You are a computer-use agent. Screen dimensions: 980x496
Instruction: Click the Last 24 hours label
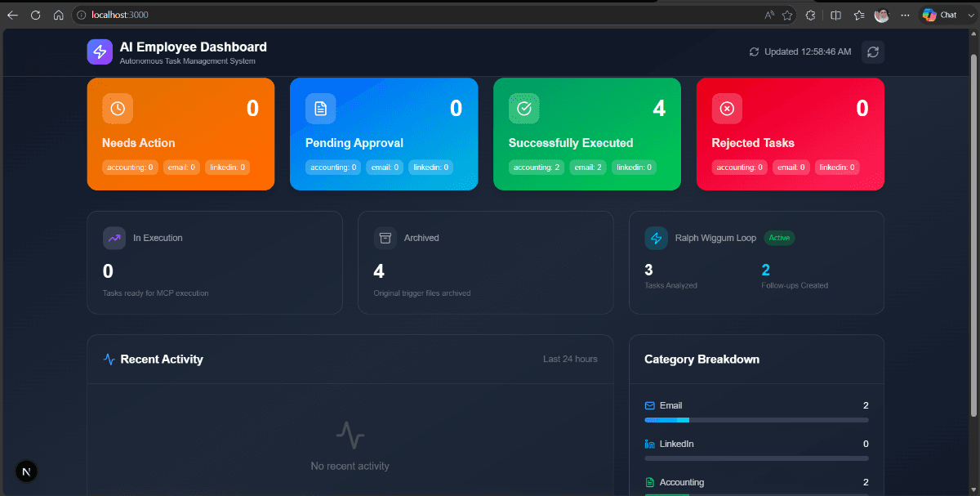tap(570, 359)
